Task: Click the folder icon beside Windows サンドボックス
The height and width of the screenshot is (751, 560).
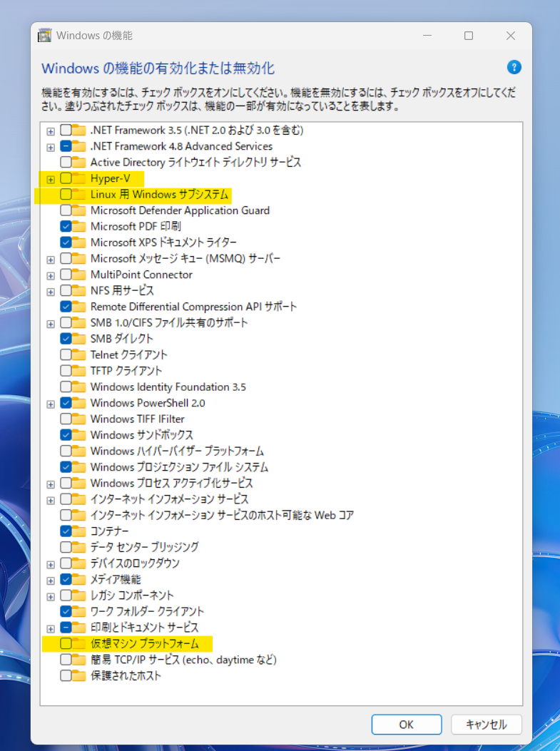Action: tap(78, 435)
